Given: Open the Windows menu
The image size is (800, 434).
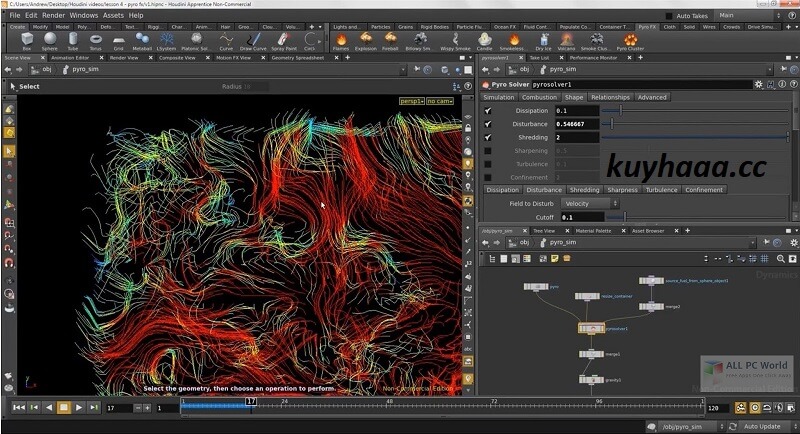Looking at the screenshot, I should [84, 15].
